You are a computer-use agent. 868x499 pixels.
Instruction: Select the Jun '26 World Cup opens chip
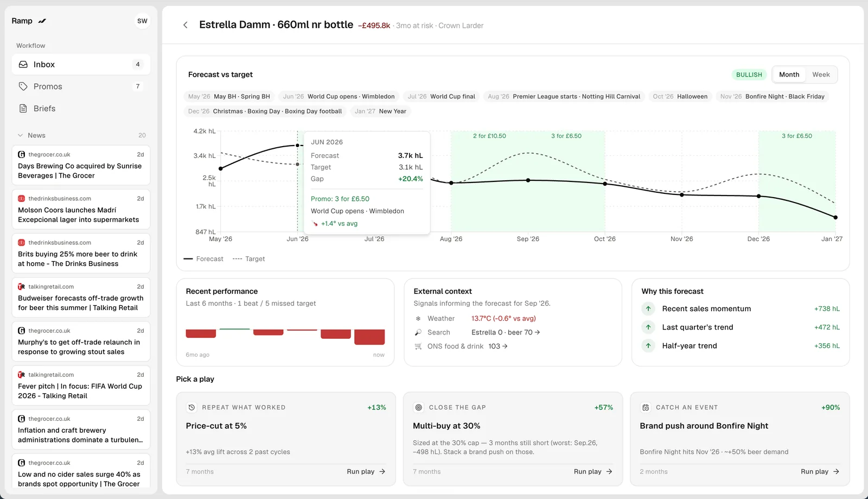[339, 97]
